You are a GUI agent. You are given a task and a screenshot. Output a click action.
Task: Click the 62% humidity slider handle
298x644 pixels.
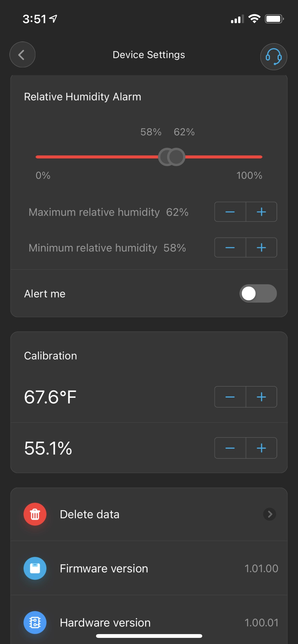176,157
